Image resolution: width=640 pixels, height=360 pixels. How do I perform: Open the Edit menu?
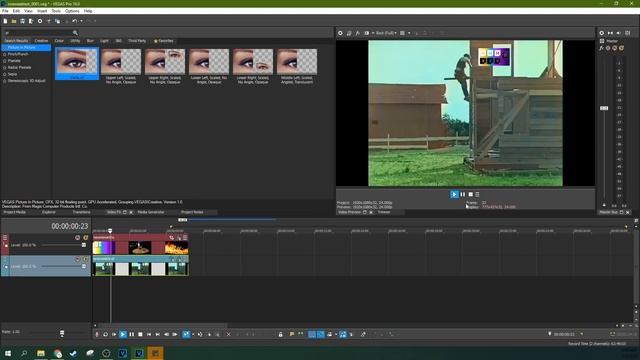point(16,11)
